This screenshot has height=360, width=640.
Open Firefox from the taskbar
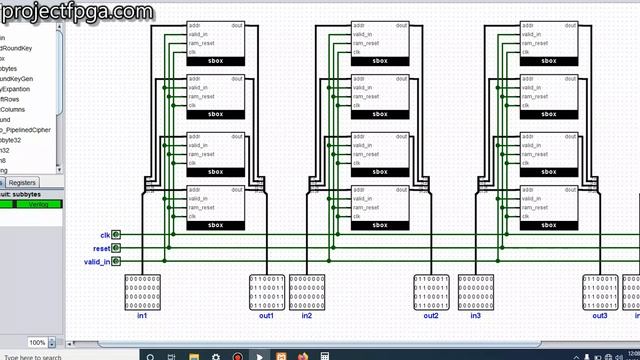coord(302,357)
